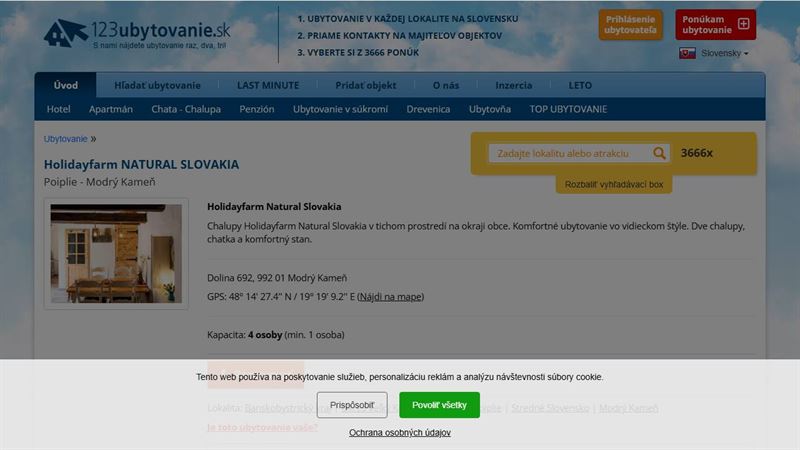This screenshot has width=800, height=450.
Task: Click the magnifier search icon
Action: click(x=659, y=153)
